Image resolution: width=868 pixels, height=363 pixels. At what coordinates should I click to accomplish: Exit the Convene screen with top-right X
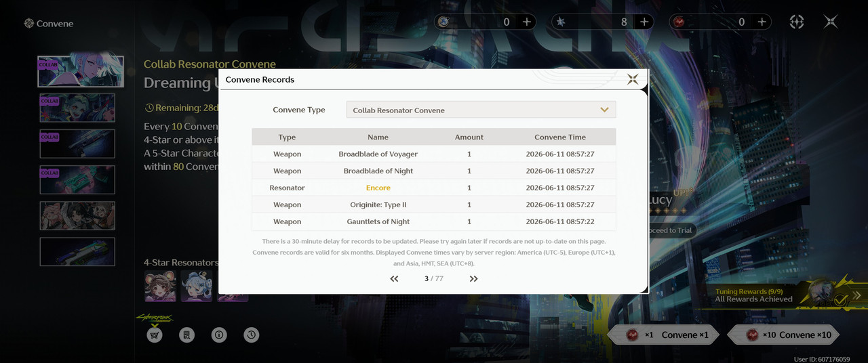pyautogui.click(x=831, y=22)
